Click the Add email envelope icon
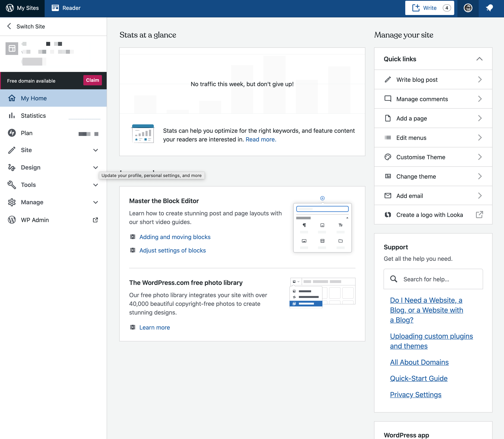The width and height of the screenshot is (504, 439). (388, 195)
